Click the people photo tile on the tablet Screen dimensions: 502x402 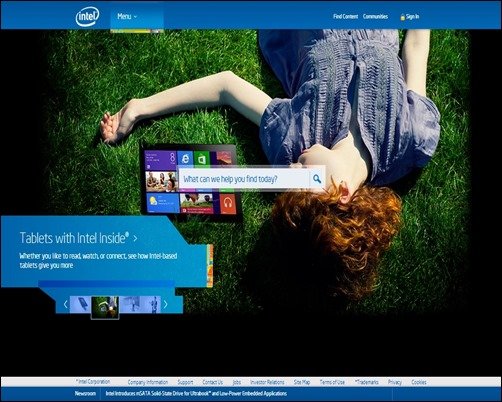click(x=161, y=182)
